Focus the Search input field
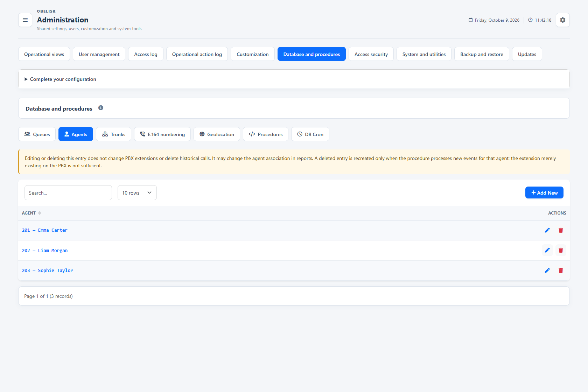588x392 pixels. point(68,193)
